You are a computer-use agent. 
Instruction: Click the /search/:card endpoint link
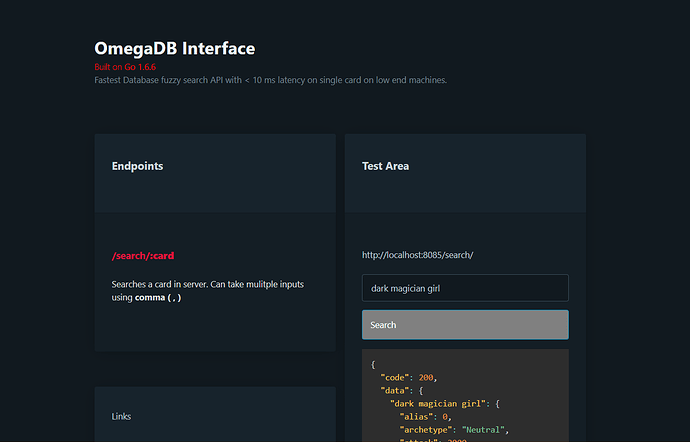click(x=143, y=256)
